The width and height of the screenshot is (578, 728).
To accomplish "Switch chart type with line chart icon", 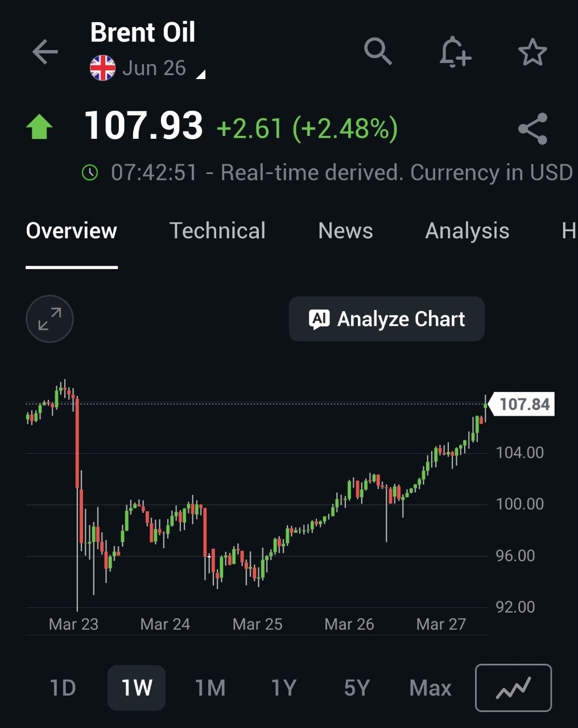I will (513, 688).
